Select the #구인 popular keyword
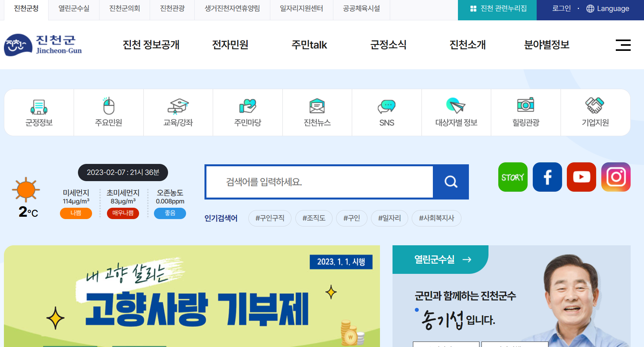The width and height of the screenshot is (644, 347). pos(352,218)
